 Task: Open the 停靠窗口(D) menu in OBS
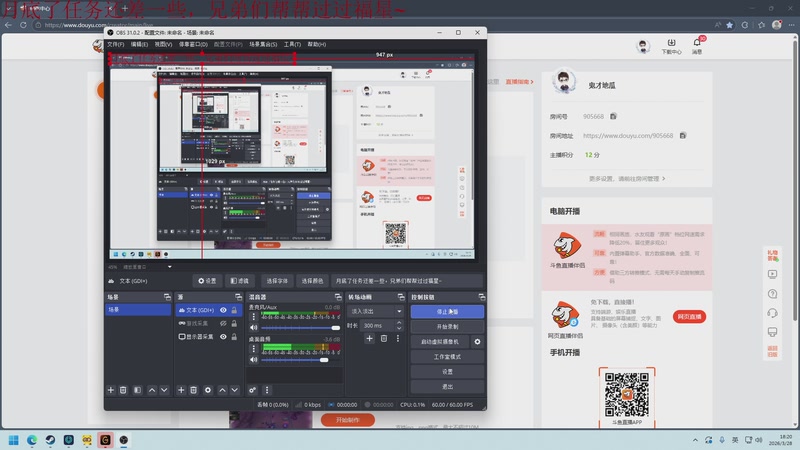coord(193,44)
